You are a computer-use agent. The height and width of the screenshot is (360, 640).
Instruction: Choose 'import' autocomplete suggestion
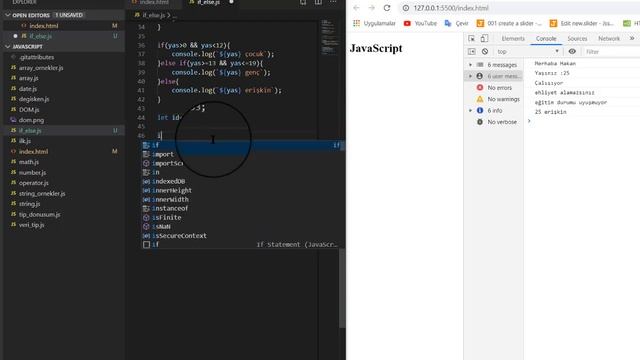point(243,154)
